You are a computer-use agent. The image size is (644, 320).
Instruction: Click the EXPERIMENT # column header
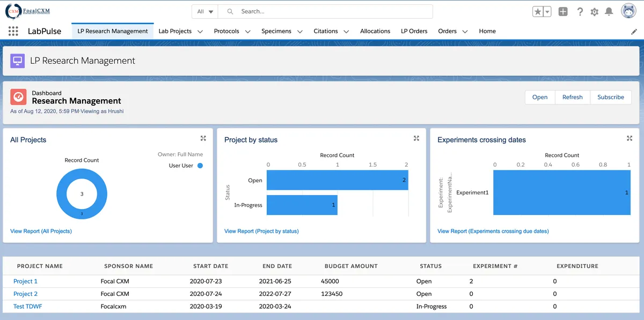tap(495, 266)
